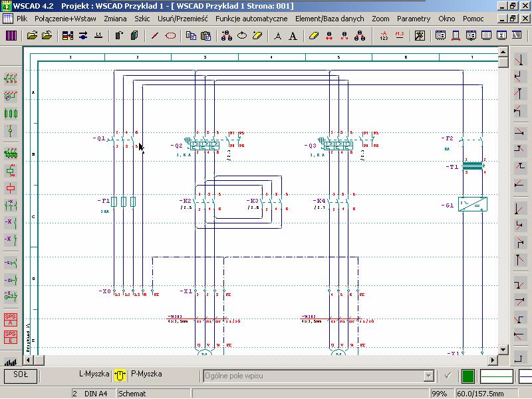Click the -K2 contactor label
532x399 pixels.
coord(186,201)
